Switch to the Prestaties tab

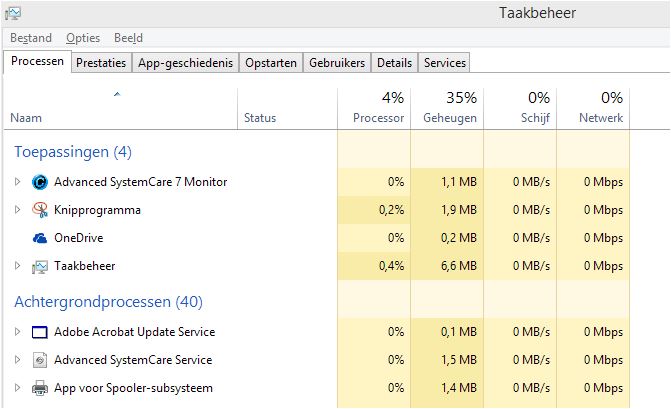(101, 63)
